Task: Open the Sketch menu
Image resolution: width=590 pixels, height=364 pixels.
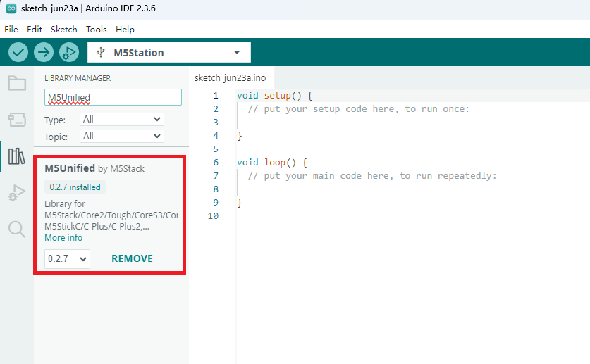Action: click(x=64, y=30)
